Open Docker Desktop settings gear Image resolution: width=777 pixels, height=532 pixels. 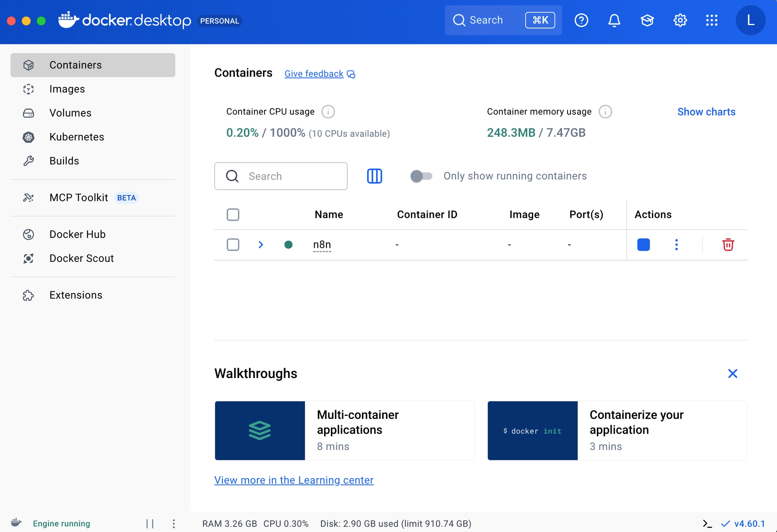[680, 20]
